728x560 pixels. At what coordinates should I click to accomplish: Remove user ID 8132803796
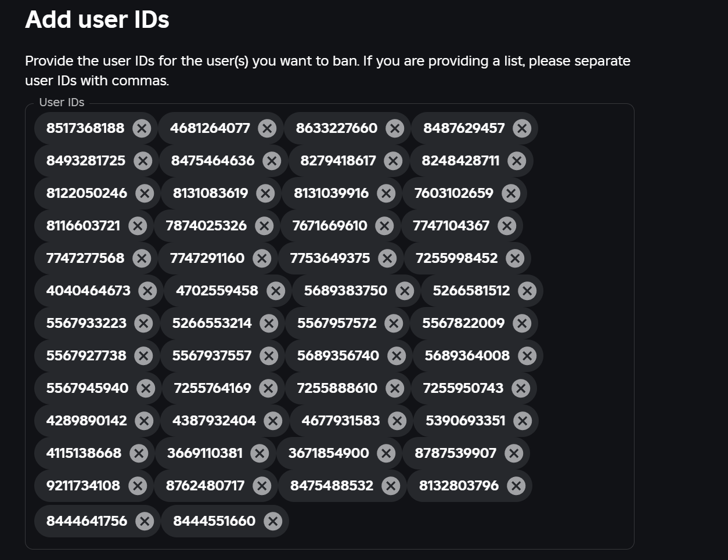516,486
